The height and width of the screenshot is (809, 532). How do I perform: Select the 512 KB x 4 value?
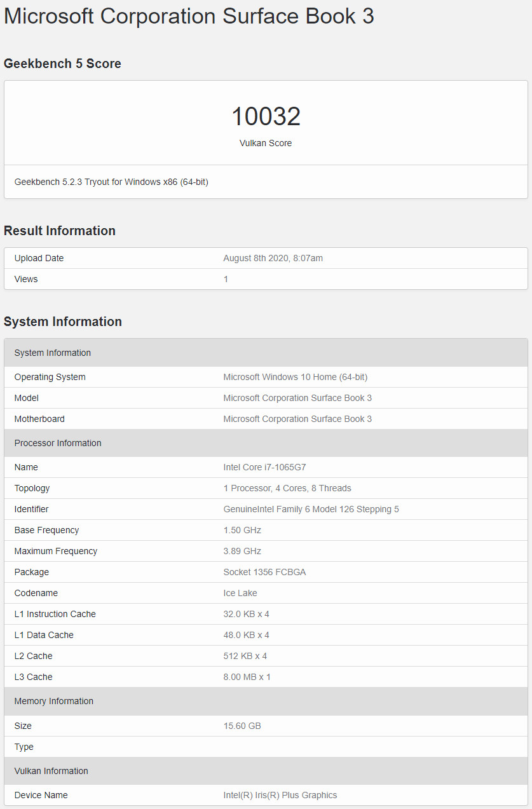point(245,656)
